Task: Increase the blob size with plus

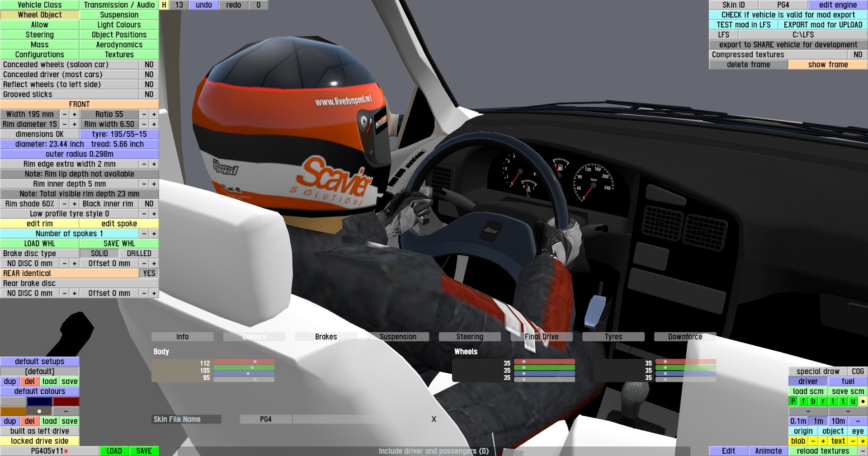Action: point(823,441)
